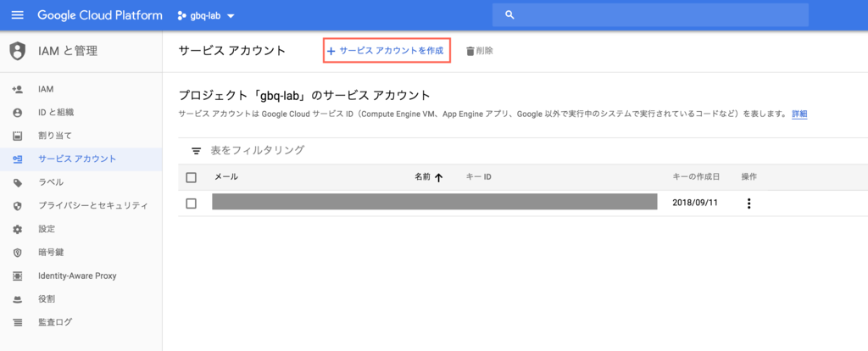The height and width of the screenshot is (351, 868).
Task: Click the サービス アカウント page title
Action: (232, 51)
